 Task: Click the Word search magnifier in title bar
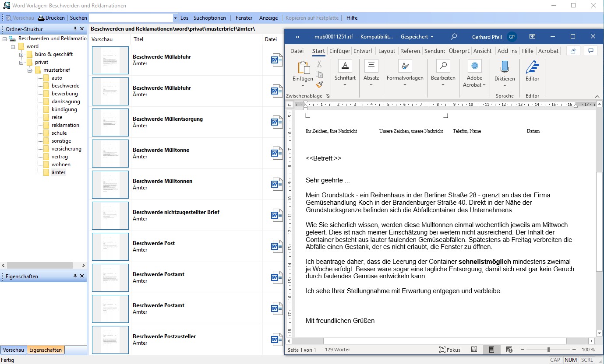click(454, 37)
